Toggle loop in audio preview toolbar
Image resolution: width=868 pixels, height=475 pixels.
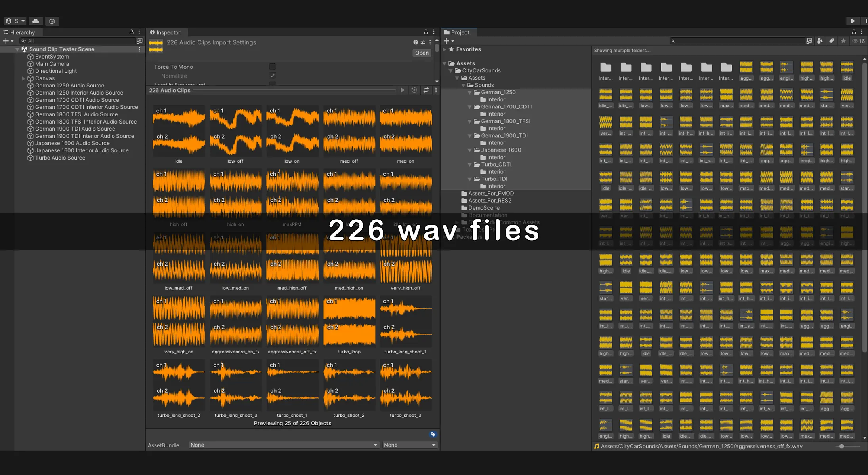(426, 90)
